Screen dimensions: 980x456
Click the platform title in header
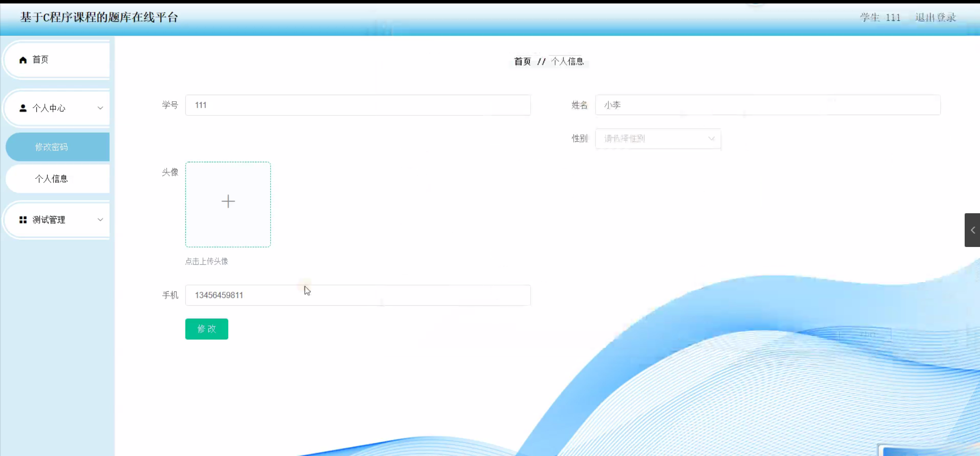point(99,18)
